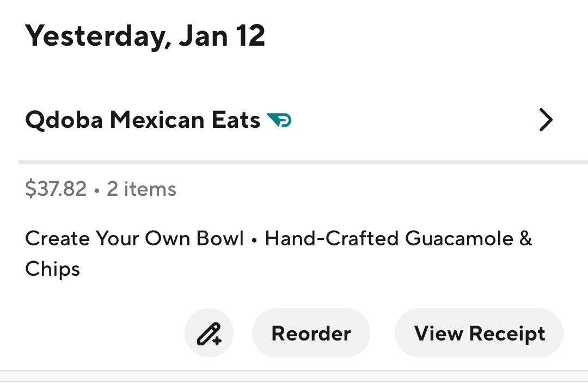
Task: Click the $37.82 order total
Action: pyautogui.click(x=56, y=189)
